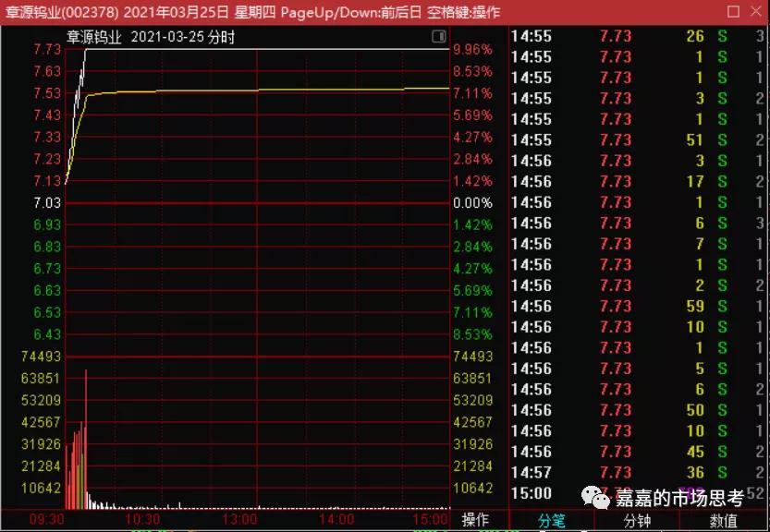The height and width of the screenshot is (532, 770).
Task: Click the 10:30 time axis label
Action: [142, 519]
